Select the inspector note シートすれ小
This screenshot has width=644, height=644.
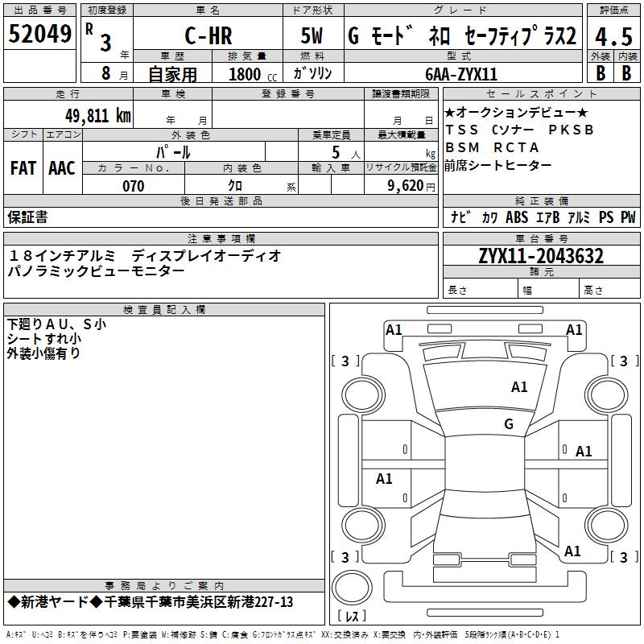44,339
